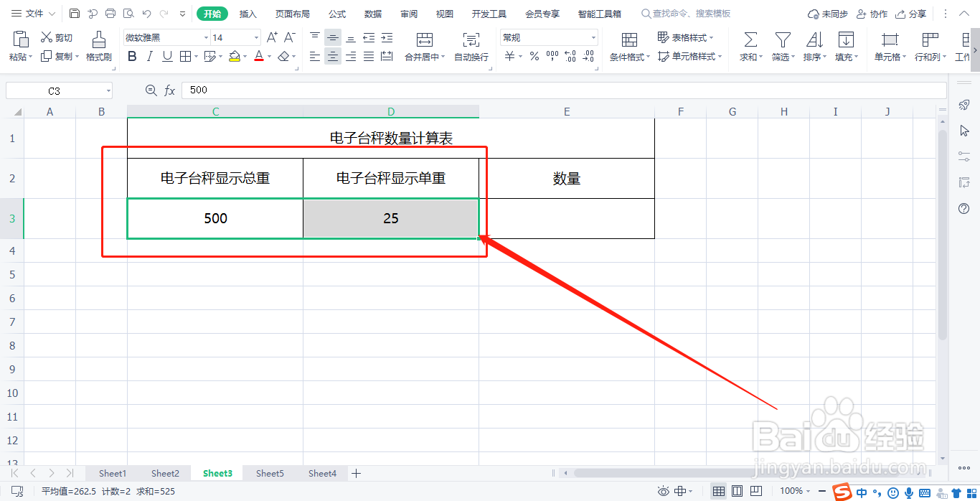This screenshot has width=980, height=501.
Task: Expand the font size dropdown
Action: pyautogui.click(x=256, y=37)
